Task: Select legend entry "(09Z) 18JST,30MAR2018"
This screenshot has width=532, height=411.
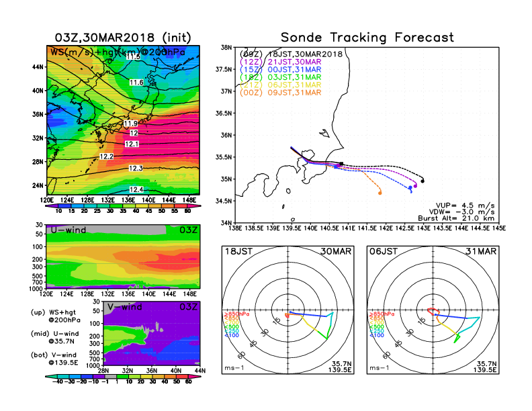Action: [291, 54]
